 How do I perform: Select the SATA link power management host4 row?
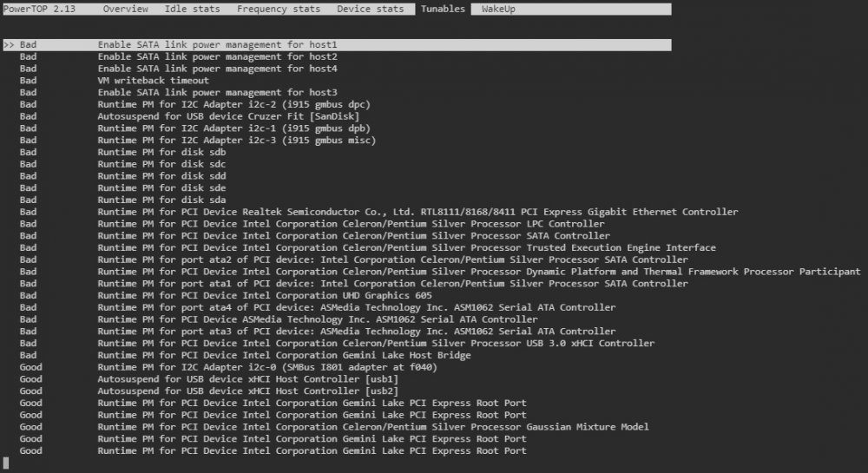178,69
